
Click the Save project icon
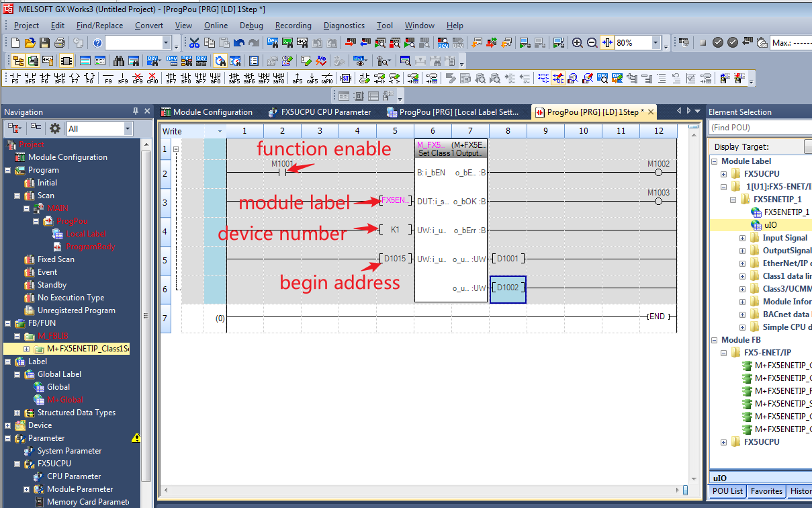click(45, 43)
